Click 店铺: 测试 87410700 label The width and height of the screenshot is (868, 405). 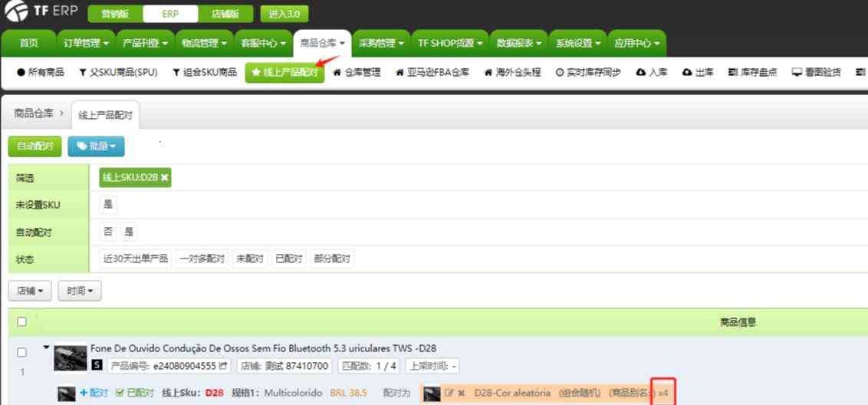tap(284, 366)
